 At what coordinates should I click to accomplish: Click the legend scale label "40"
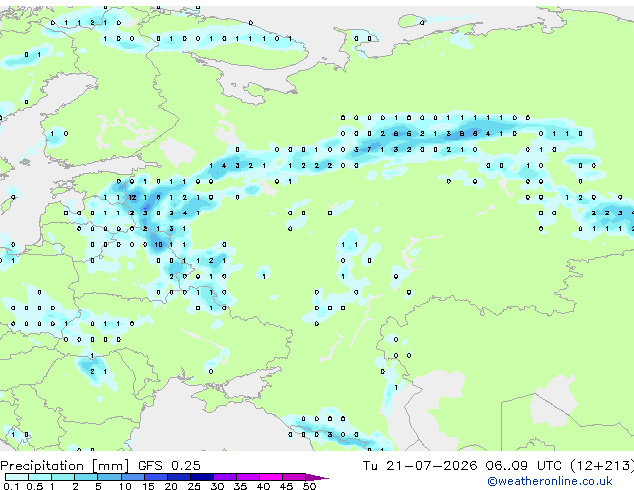(x=263, y=486)
